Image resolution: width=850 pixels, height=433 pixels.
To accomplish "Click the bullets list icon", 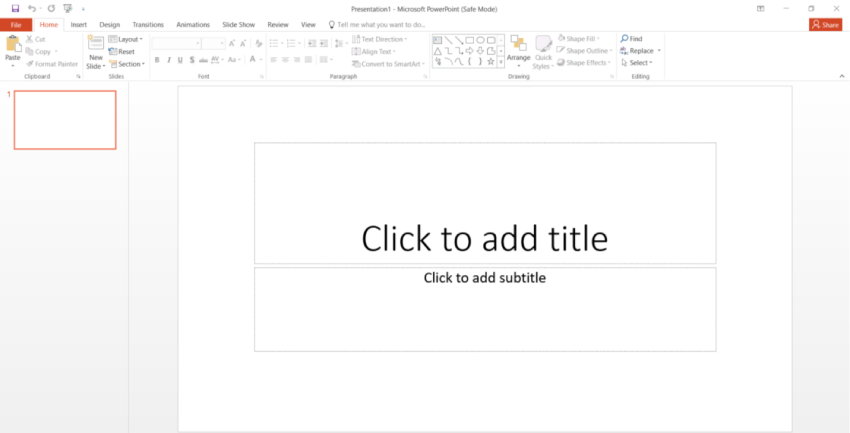I will (276, 43).
